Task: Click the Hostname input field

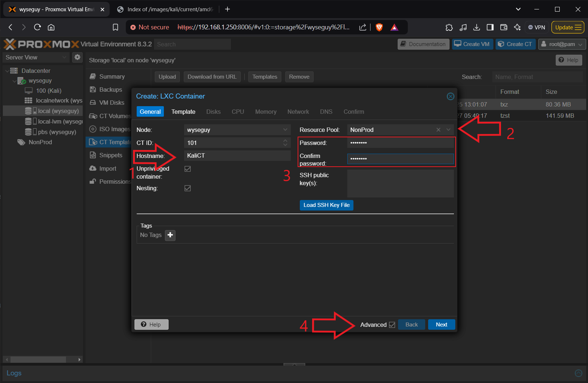Action: (237, 156)
